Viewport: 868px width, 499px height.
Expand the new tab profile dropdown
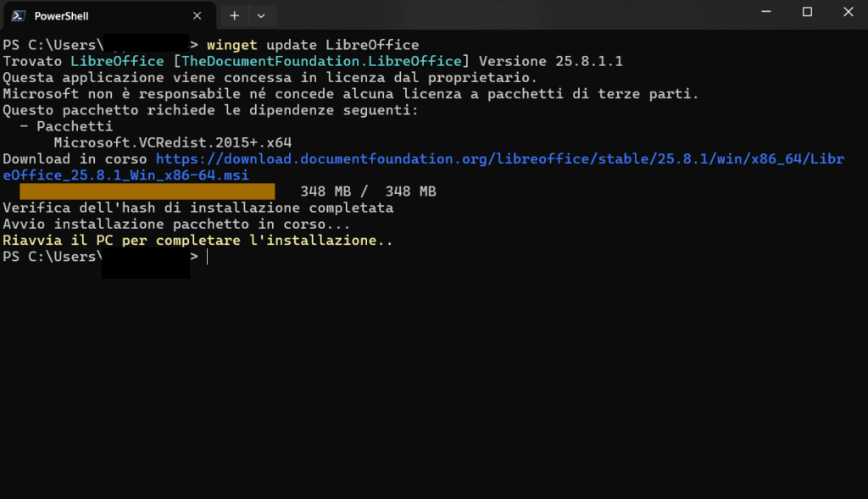pos(261,16)
